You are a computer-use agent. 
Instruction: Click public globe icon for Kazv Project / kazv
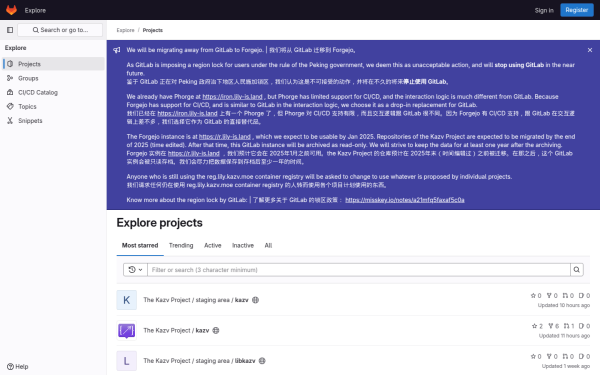pos(216,330)
